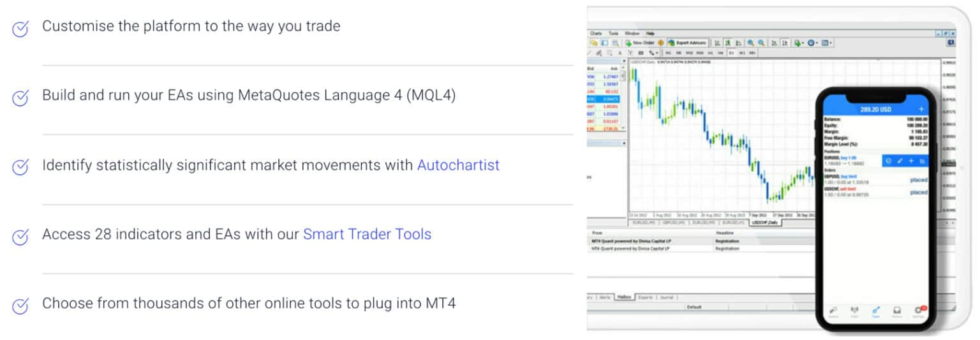Select the D1 timeframe button

pos(732,53)
